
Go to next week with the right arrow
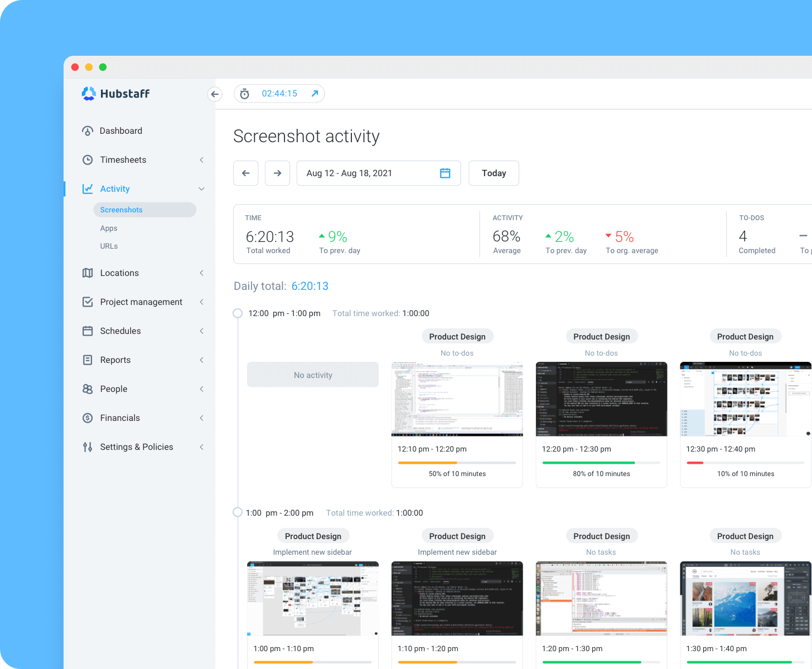click(x=278, y=173)
